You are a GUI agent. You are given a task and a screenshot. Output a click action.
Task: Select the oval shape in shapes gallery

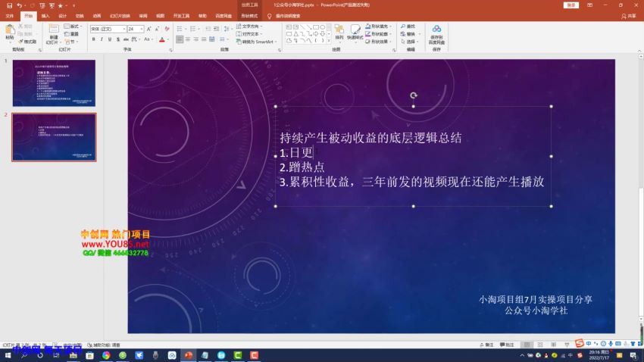pyautogui.click(x=323, y=27)
